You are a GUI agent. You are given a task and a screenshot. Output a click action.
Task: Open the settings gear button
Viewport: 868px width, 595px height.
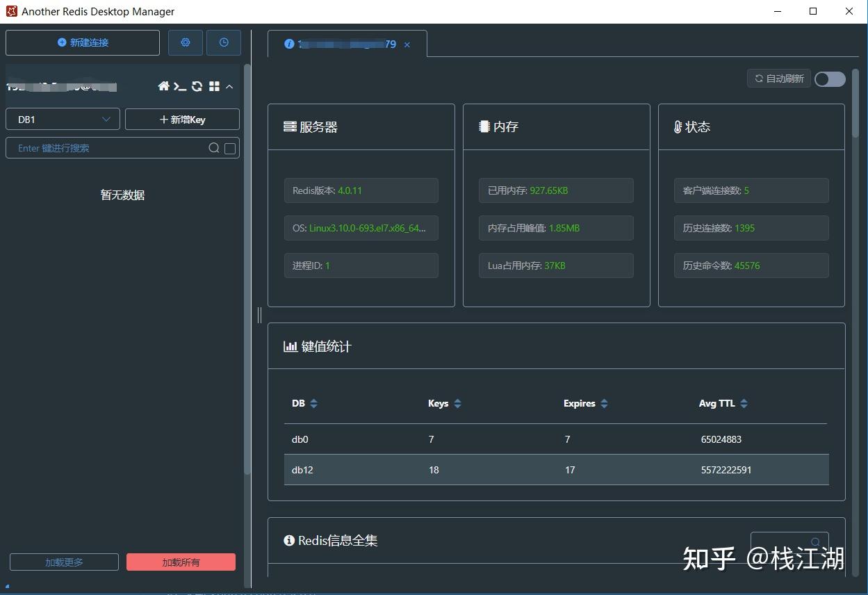click(186, 42)
